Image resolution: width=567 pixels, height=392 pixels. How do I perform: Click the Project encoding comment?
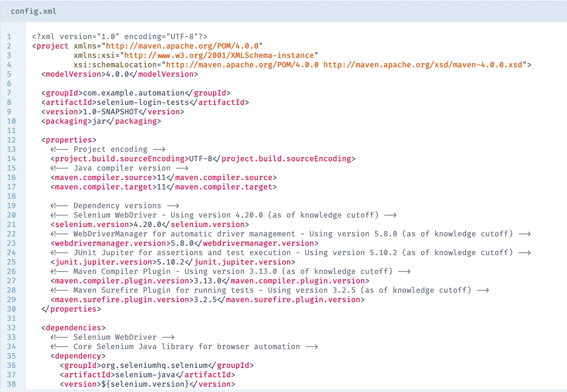(108, 149)
